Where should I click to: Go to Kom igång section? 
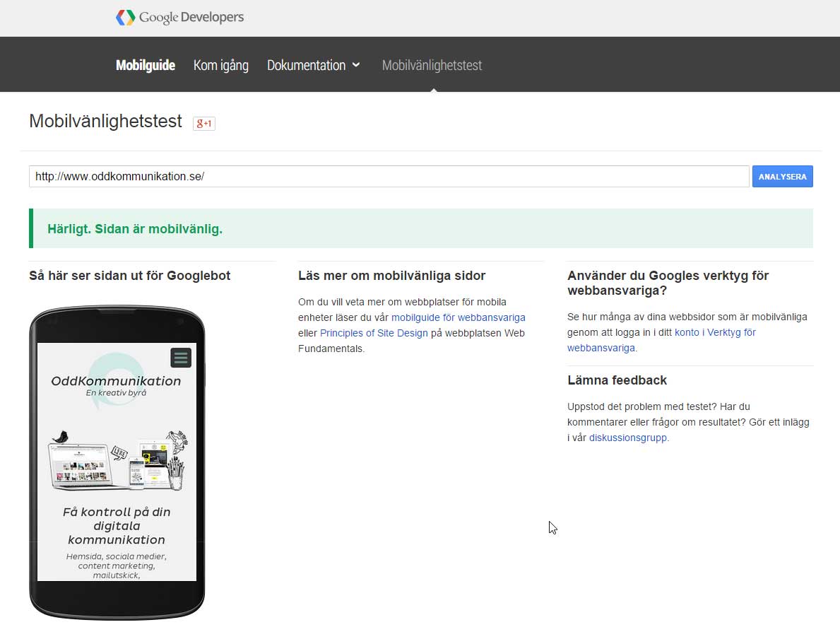pos(220,66)
